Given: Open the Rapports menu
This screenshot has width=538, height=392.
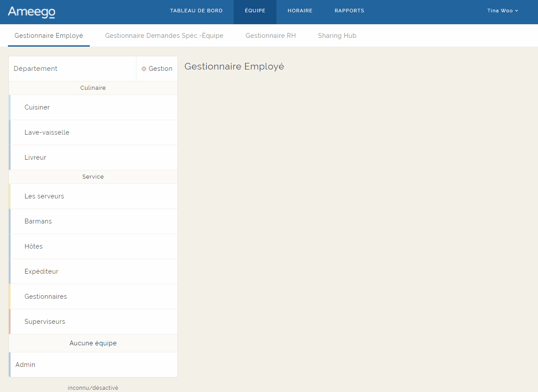Looking at the screenshot, I should pyautogui.click(x=349, y=11).
